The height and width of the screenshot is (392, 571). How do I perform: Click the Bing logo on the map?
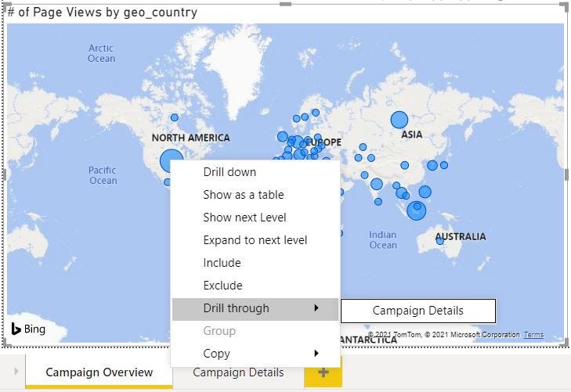click(28, 329)
